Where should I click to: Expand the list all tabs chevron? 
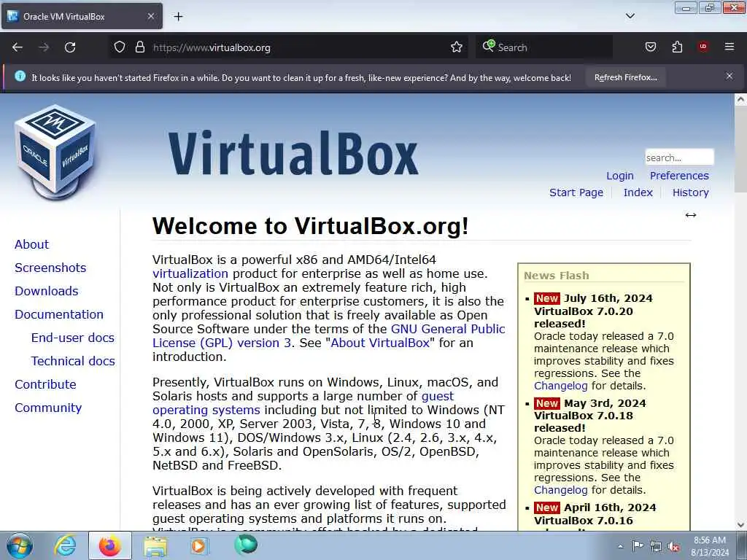click(630, 16)
